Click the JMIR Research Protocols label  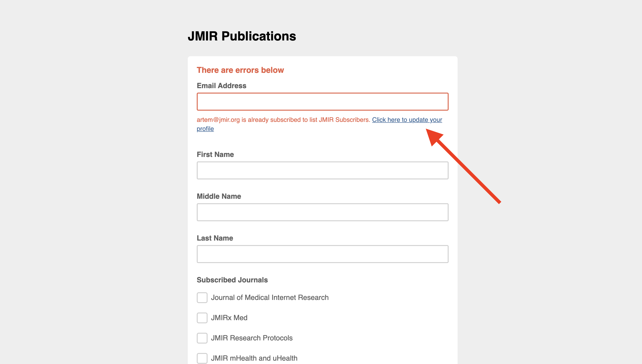tap(251, 338)
